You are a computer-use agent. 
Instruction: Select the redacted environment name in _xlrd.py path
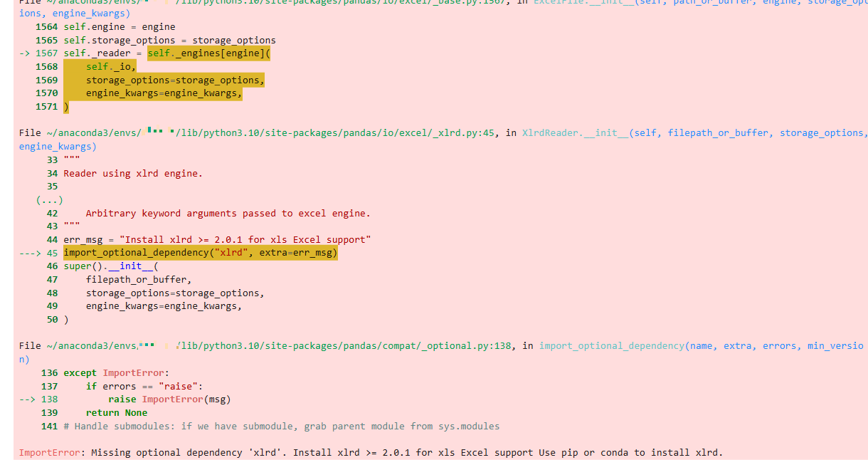tap(158, 132)
